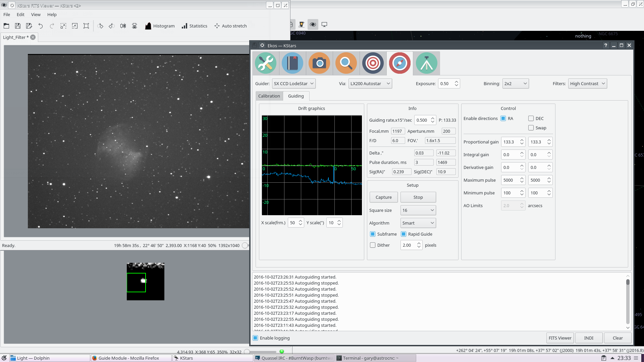This screenshot has height=362, width=644.
Task: Click the Undo icon in the FITS Viewer
Action: [41, 26]
